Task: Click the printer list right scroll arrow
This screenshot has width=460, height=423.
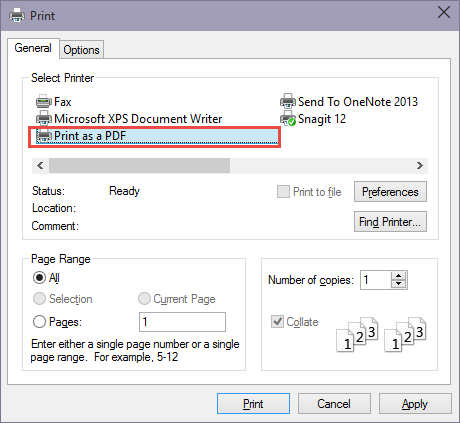Action: click(420, 165)
